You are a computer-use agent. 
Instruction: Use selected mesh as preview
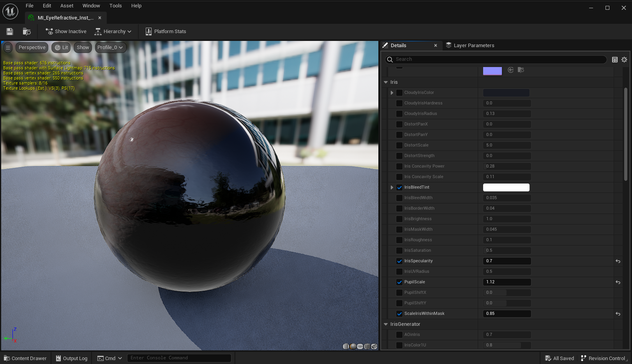coord(374,346)
